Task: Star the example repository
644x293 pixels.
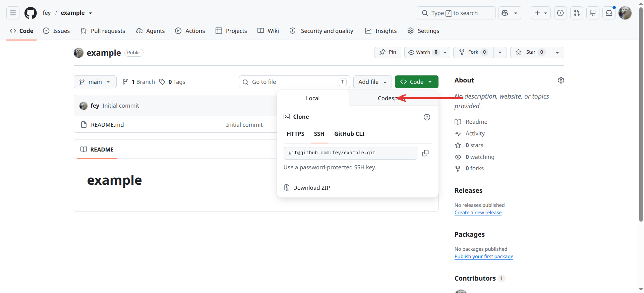Action: (531, 52)
